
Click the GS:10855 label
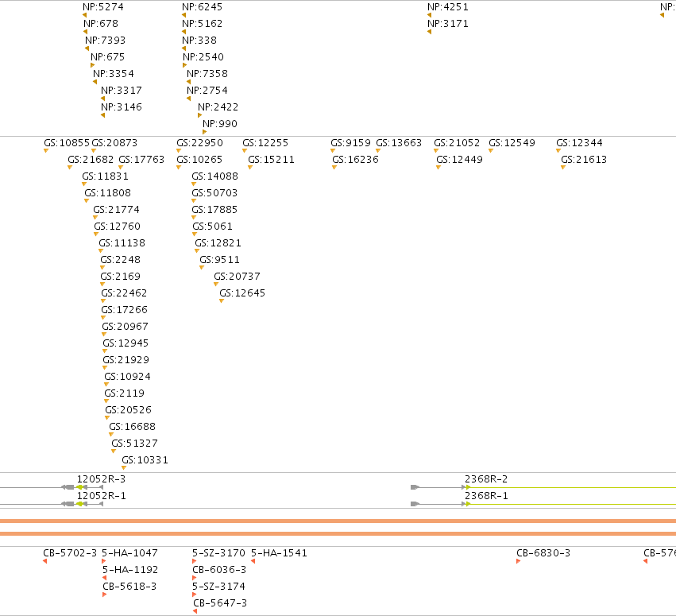coord(67,143)
